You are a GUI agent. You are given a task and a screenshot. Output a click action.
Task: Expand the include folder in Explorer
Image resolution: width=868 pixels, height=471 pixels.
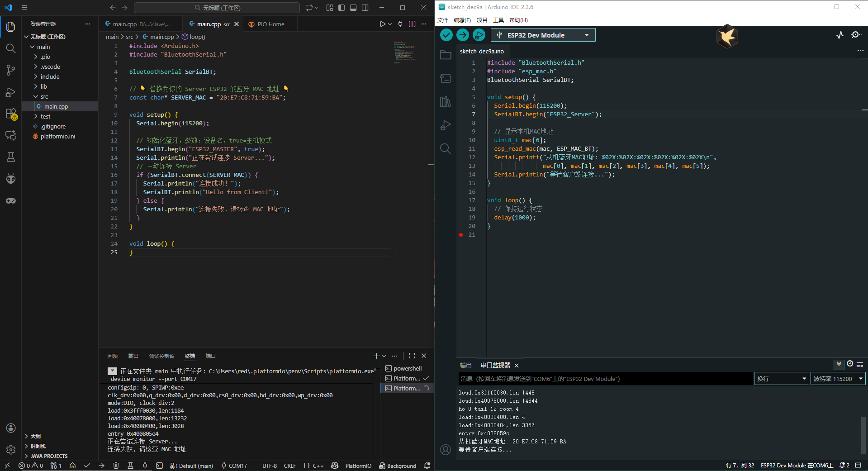click(x=50, y=76)
